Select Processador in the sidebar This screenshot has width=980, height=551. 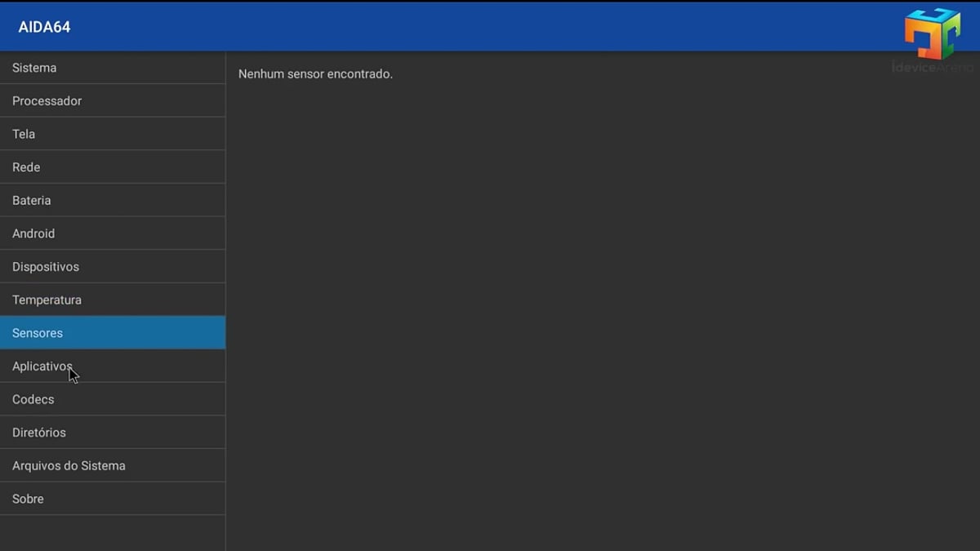point(113,101)
